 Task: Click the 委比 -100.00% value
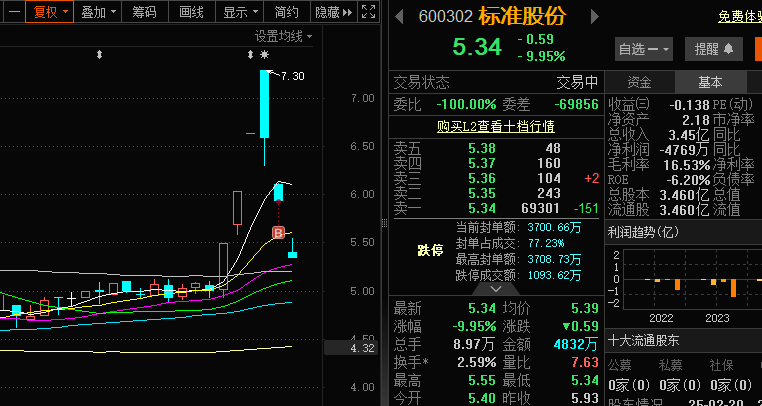coord(467,104)
